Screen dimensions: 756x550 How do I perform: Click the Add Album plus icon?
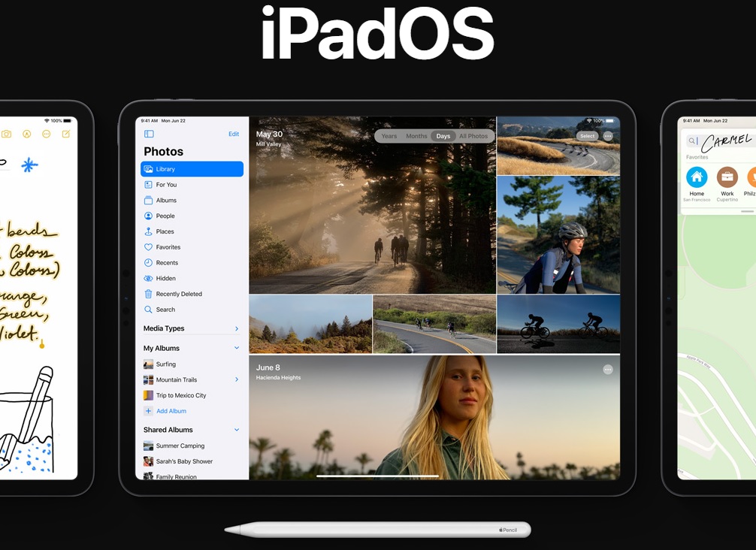(149, 411)
